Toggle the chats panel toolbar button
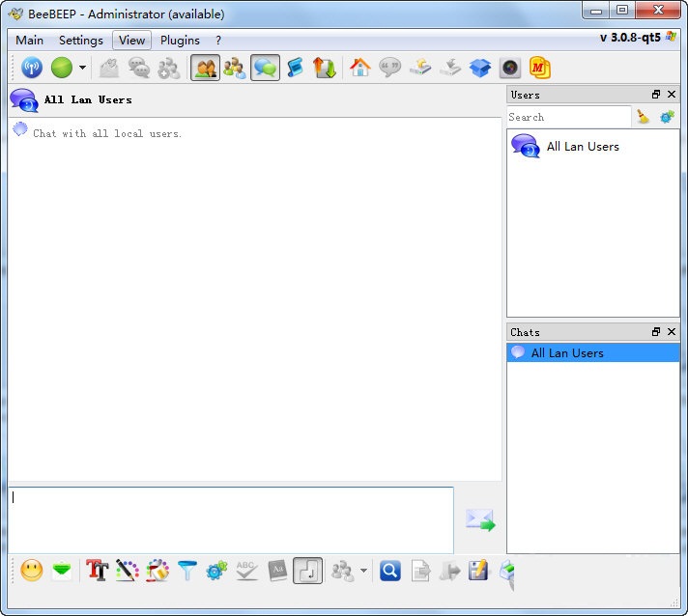This screenshot has height=616, width=688. 265,68
